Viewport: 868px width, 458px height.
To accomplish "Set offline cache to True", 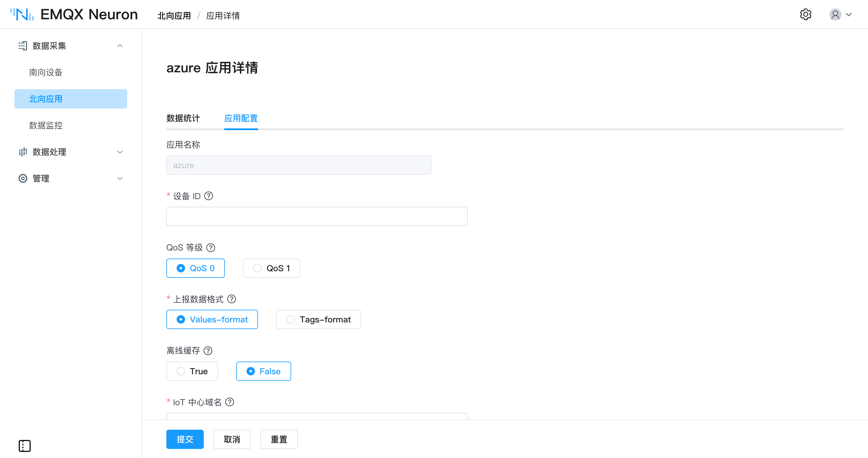I will pyautogui.click(x=192, y=371).
